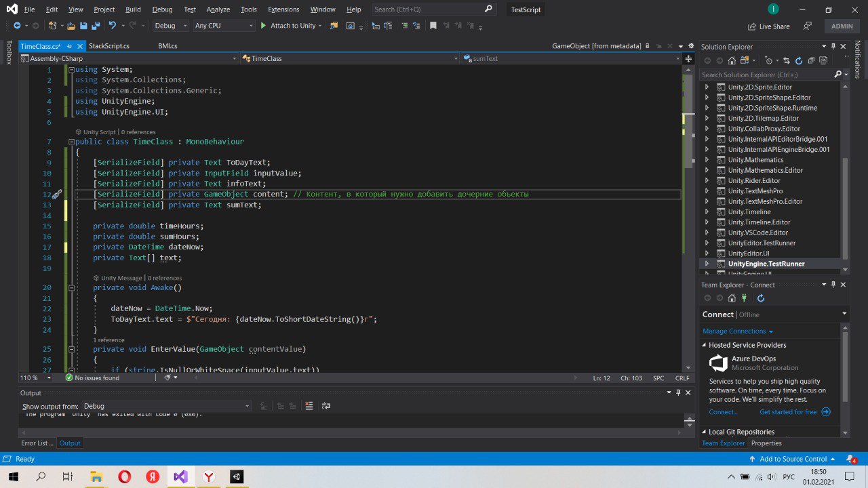Expand the Unity.Mathematics tree node
Viewport: 868px width, 488px height.
click(706, 160)
